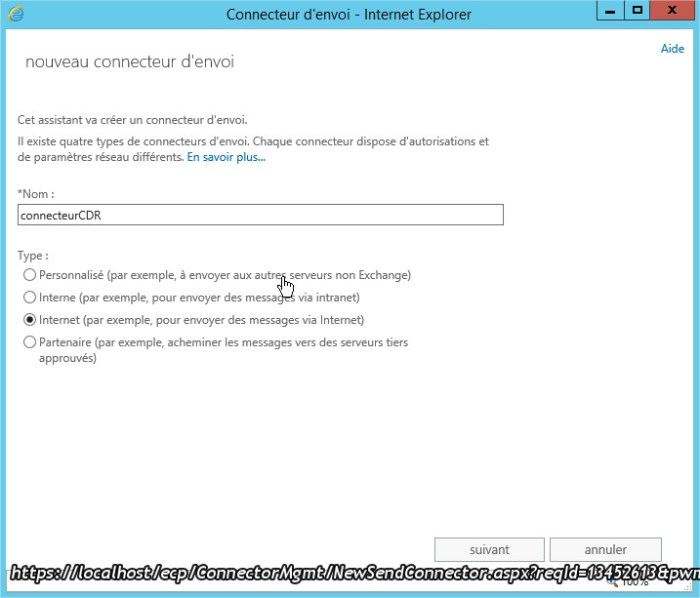Click the suivant button
This screenshot has width=700, height=598.
[x=489, y=549]
